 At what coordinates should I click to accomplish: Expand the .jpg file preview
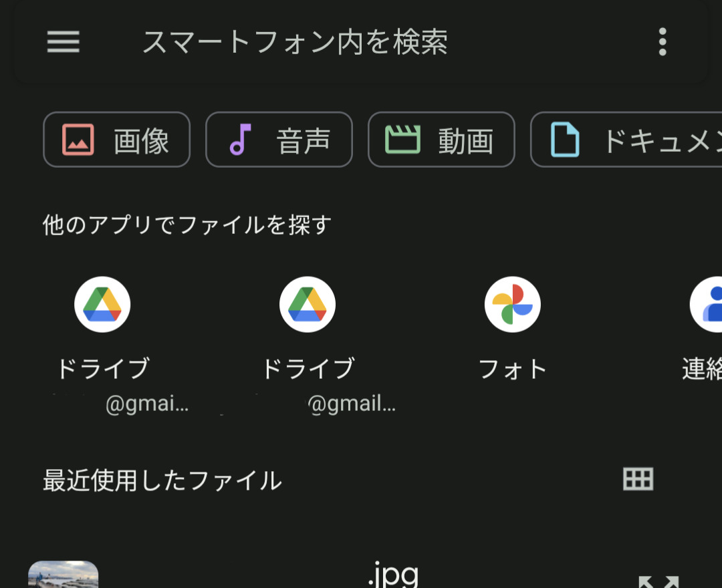[x=658, y=581]
